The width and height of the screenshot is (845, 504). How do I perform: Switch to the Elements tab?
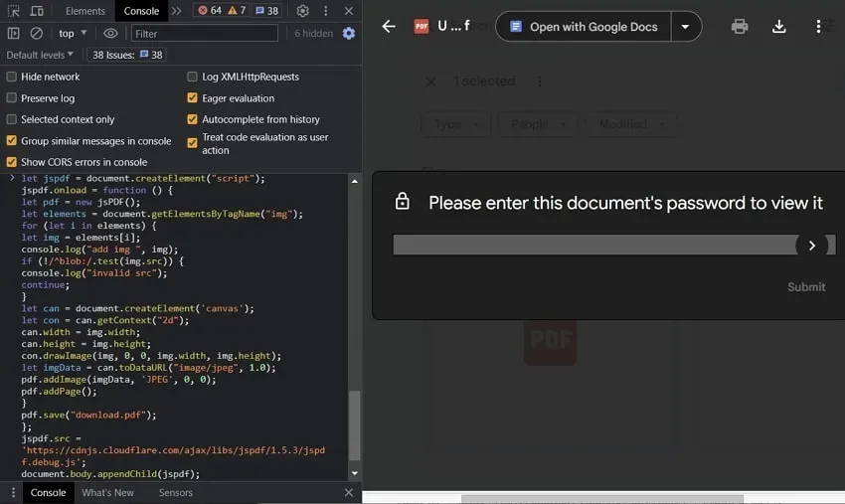tap(85, 11)
